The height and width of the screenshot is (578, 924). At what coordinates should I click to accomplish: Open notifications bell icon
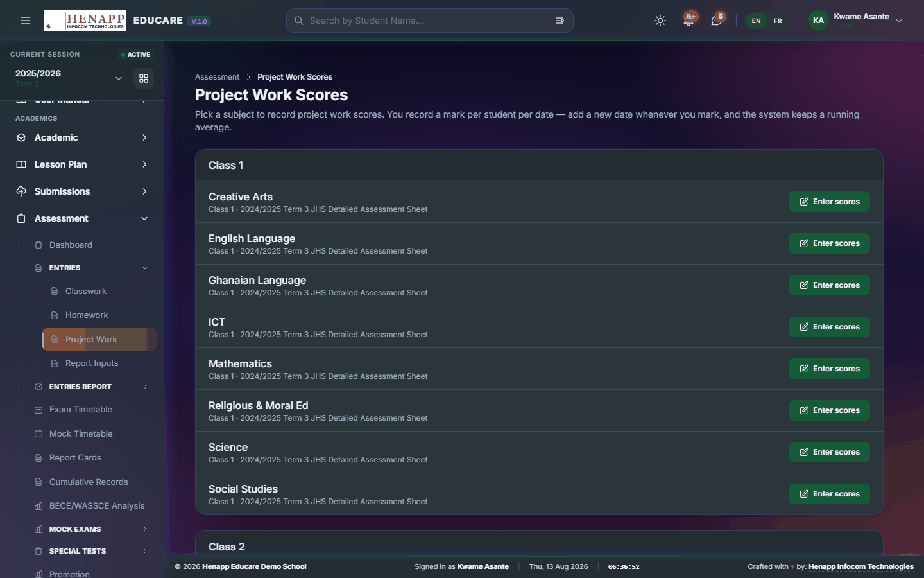[x=689, y=21]
